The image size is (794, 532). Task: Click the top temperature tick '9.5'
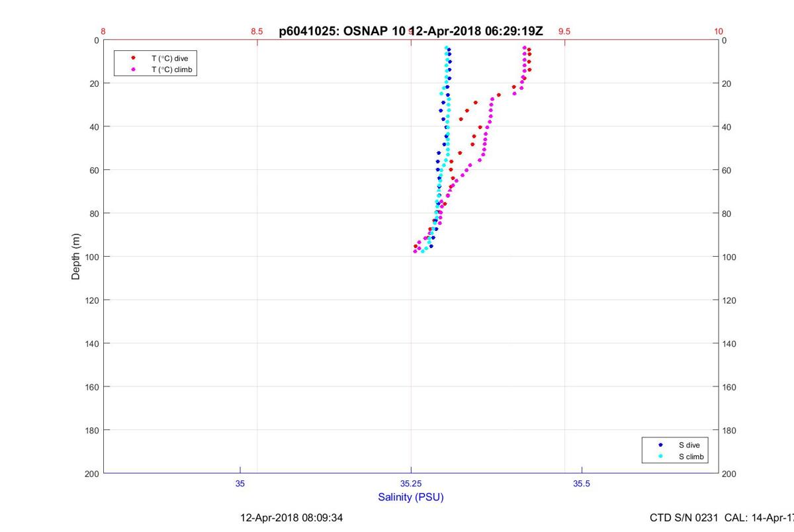[x=564, y=31]
